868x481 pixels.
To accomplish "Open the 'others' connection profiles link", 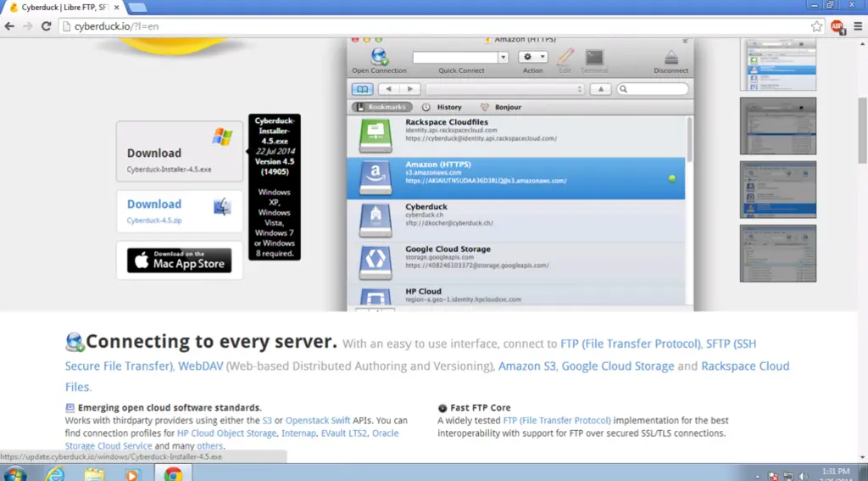I will (210, 446).
